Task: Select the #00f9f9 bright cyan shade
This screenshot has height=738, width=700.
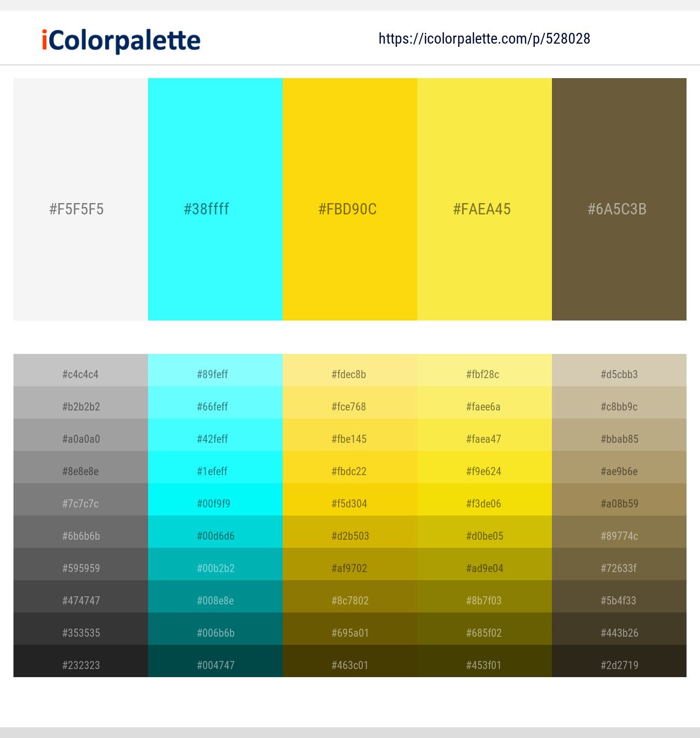Action: 215,503
